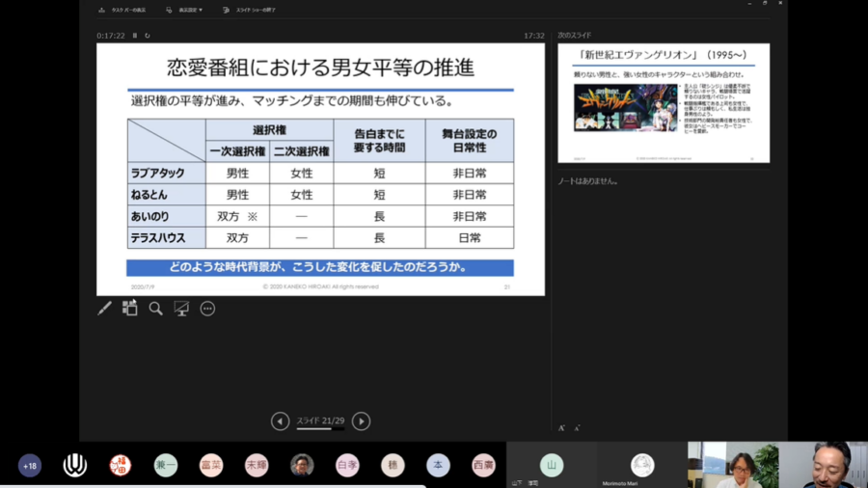
Task: Click the 双方 ※ cell in あいのり row
Action: [x=237, y=216]
